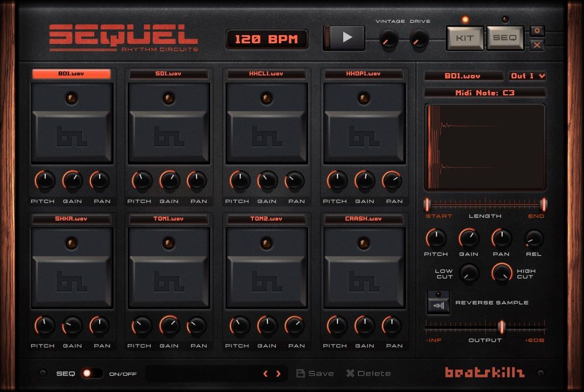
Task: Click the Drive knob
Action: click(x=419, y=39)
